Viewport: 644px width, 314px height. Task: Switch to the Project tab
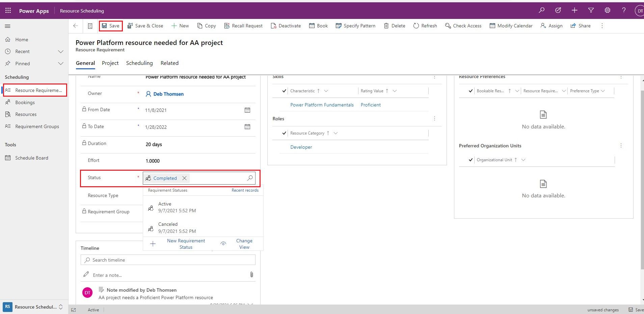coord(110,63)
